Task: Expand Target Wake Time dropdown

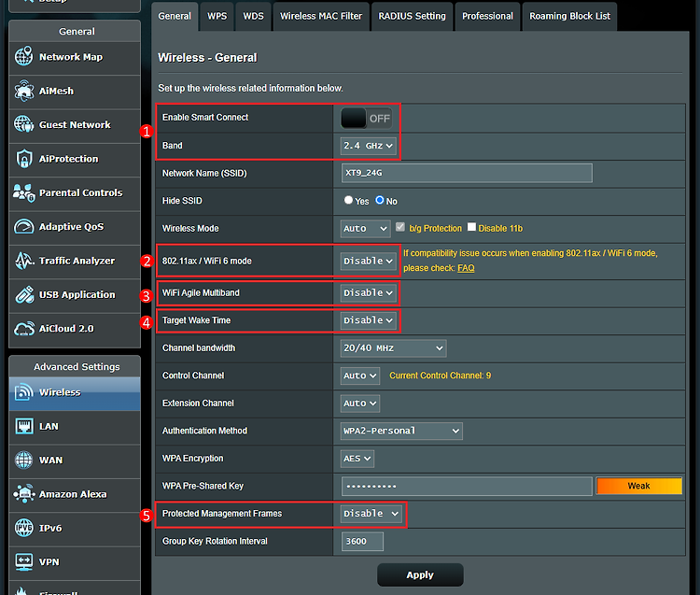Action: pos(369,320)
